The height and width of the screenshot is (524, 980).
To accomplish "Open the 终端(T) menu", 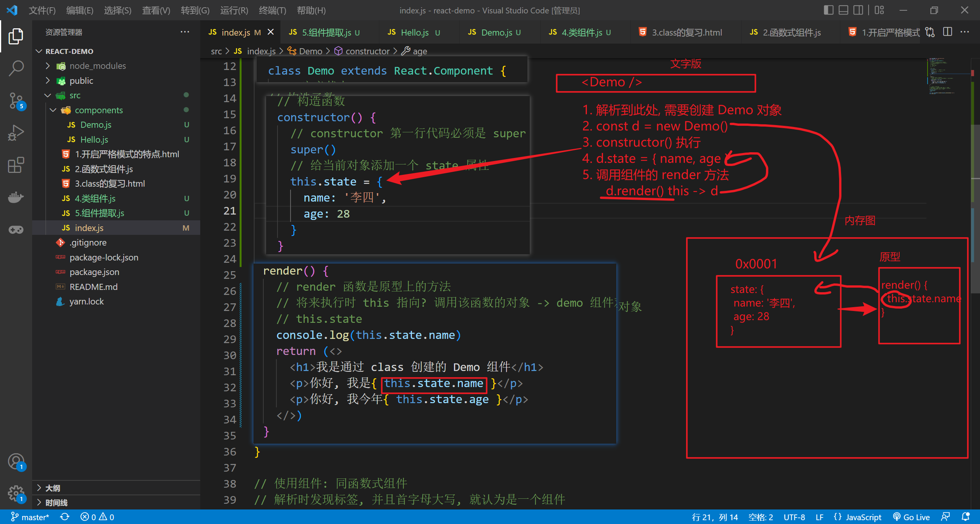I will point(272,10).
